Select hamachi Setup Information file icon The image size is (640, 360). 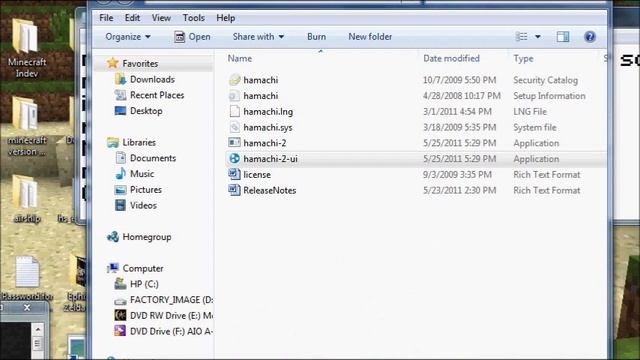(234, 96)
